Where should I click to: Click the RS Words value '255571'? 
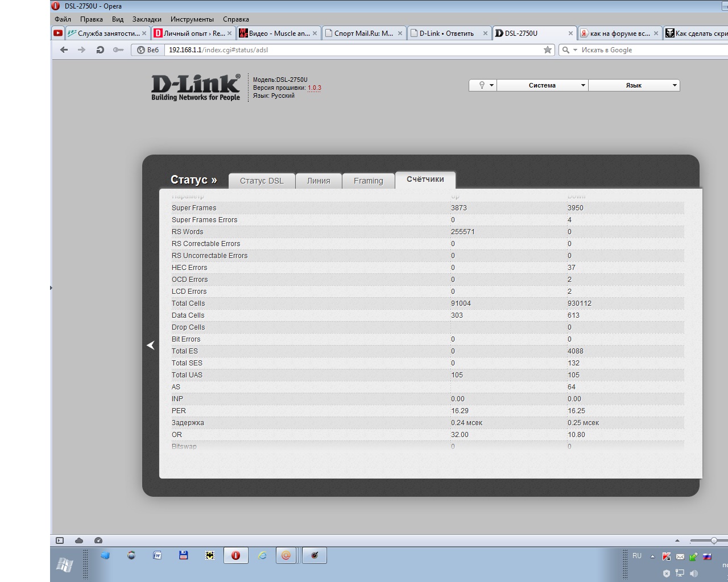(463, 232)
